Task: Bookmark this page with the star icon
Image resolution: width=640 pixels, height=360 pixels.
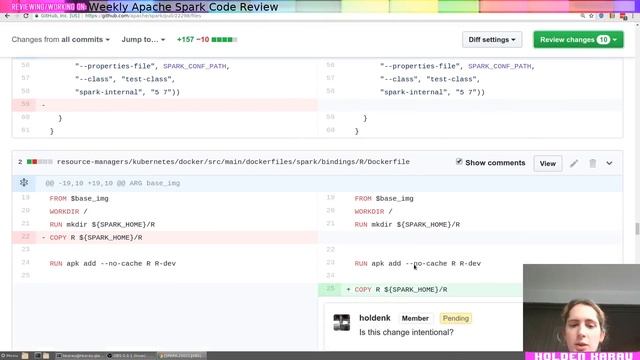Action: coord(591,16)
